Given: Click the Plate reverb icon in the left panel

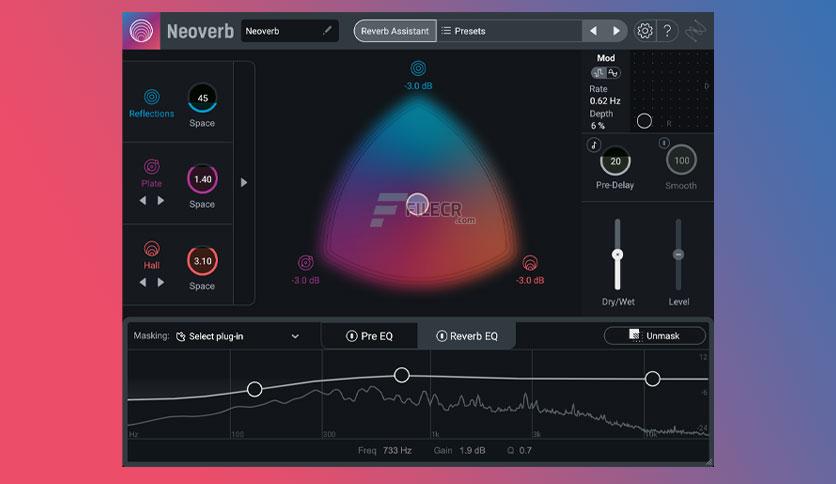Looking at the screenshot, I should 151,167.
